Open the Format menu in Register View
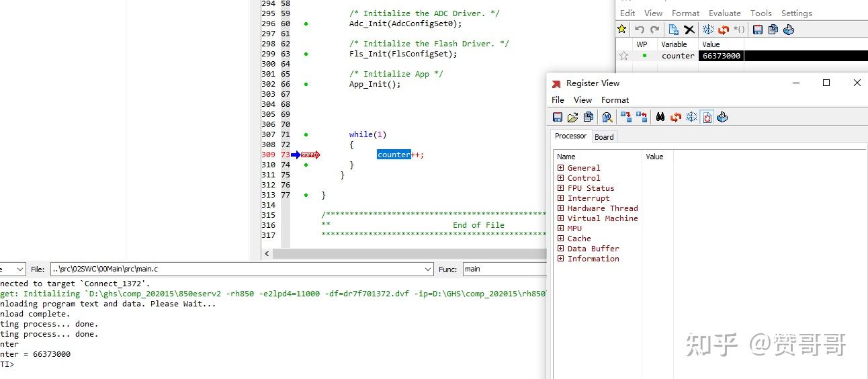The height and width of the screenshot is (379, 868). point(615,99)
